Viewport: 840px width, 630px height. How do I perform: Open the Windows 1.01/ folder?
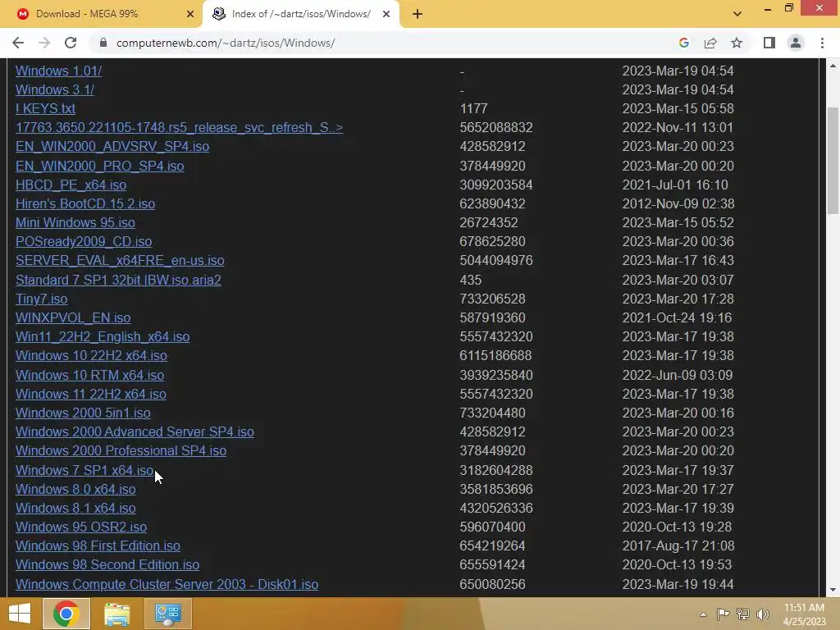[58, 71]
